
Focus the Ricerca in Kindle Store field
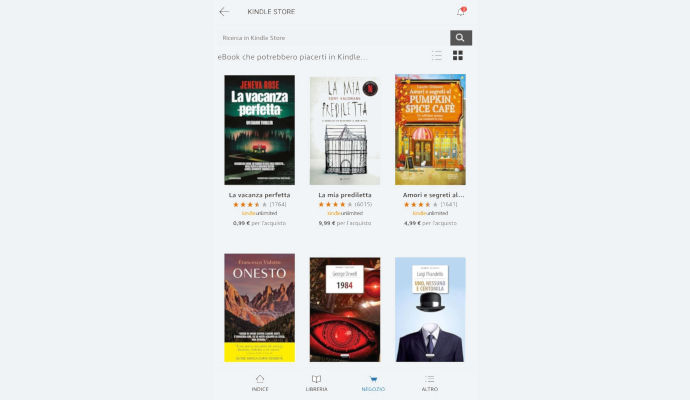click(x=334, y=38)
